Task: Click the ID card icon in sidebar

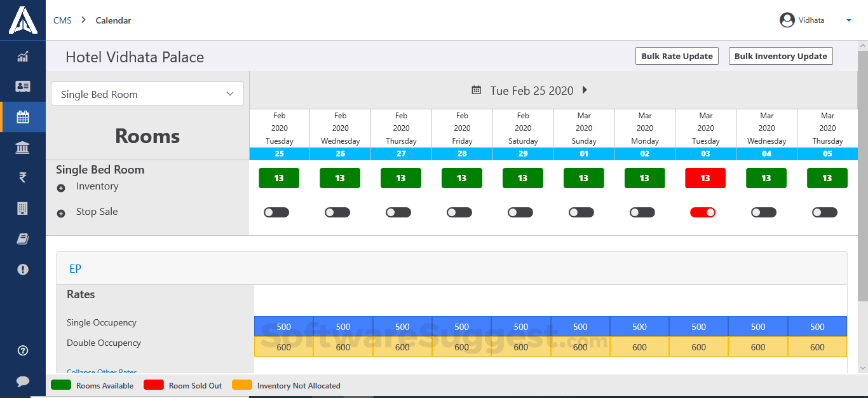Action: point(23,86)
